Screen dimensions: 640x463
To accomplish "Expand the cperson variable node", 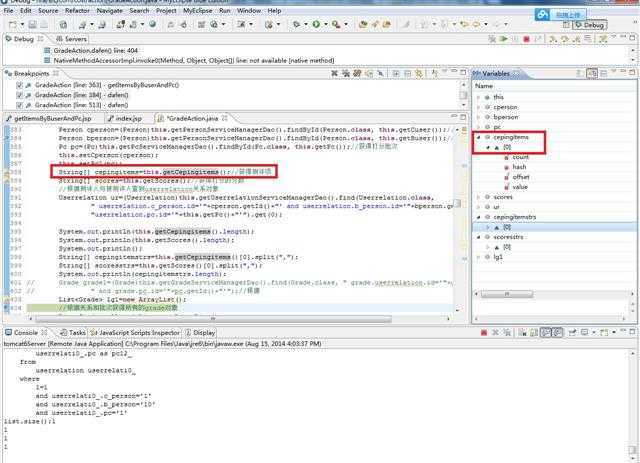I will 479,107.
